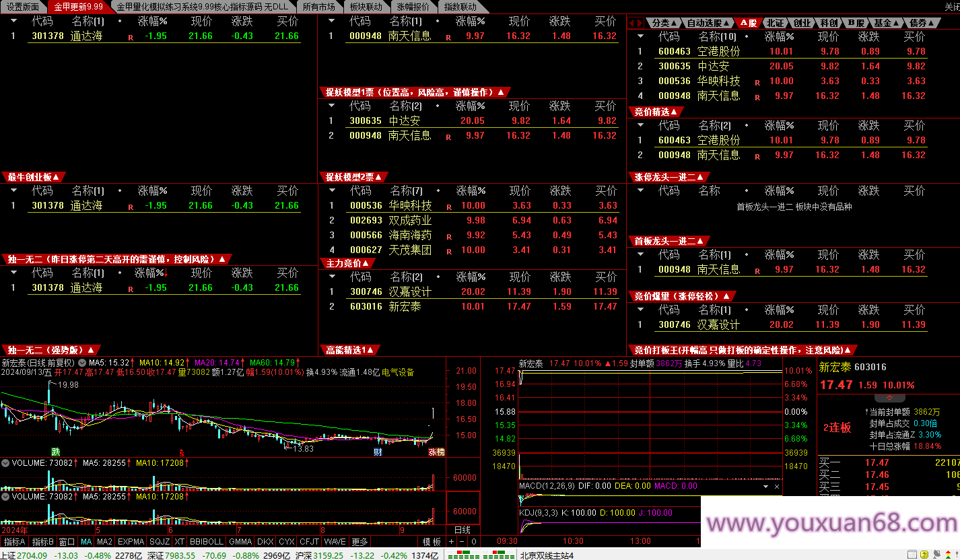
Task: Click the zoom-out minus button below the K-line chart
Action: pos(462,542)
